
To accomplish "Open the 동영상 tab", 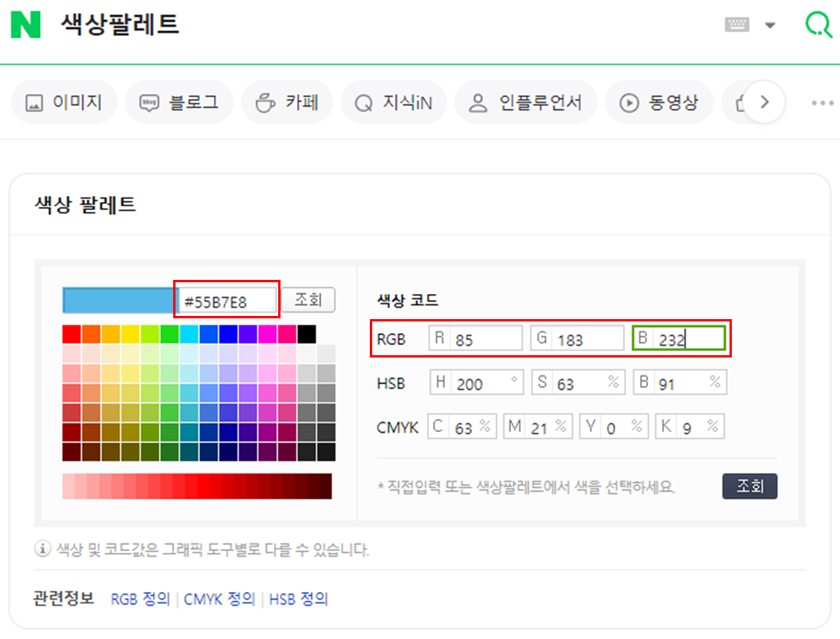I will [659, 102].
